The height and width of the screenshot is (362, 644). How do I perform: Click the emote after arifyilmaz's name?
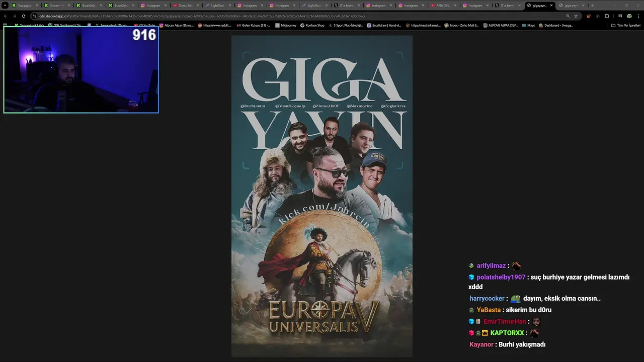(x=516, y=265)
